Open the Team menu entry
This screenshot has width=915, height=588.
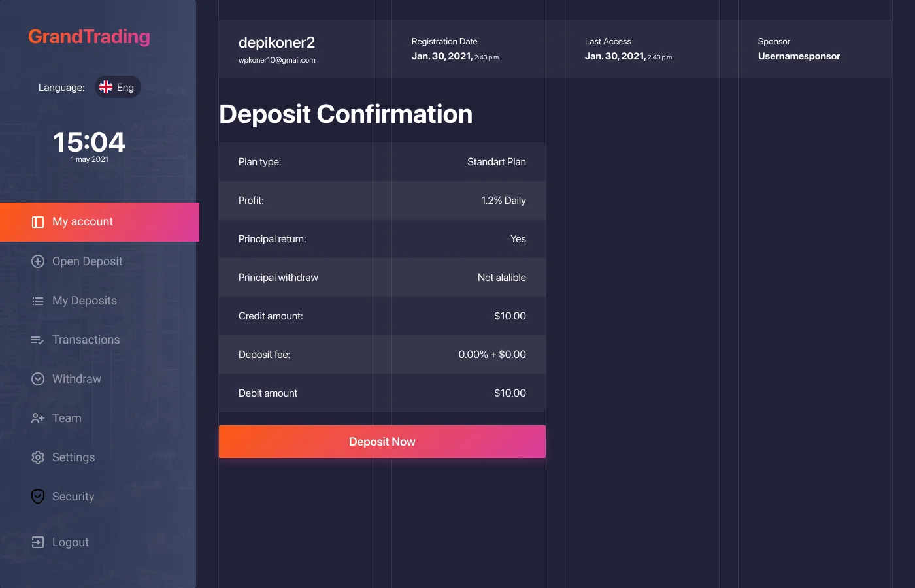[x=67, y=418]
